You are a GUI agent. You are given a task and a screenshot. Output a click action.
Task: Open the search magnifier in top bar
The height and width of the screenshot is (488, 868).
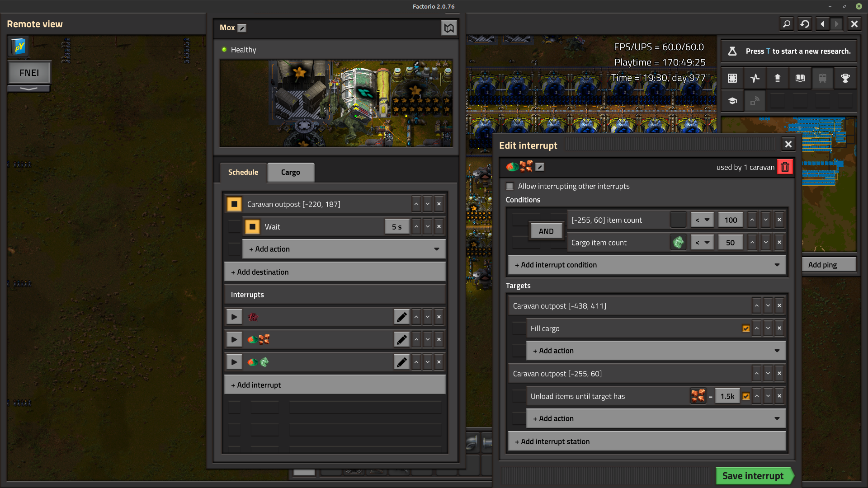[x=787, y=24]
